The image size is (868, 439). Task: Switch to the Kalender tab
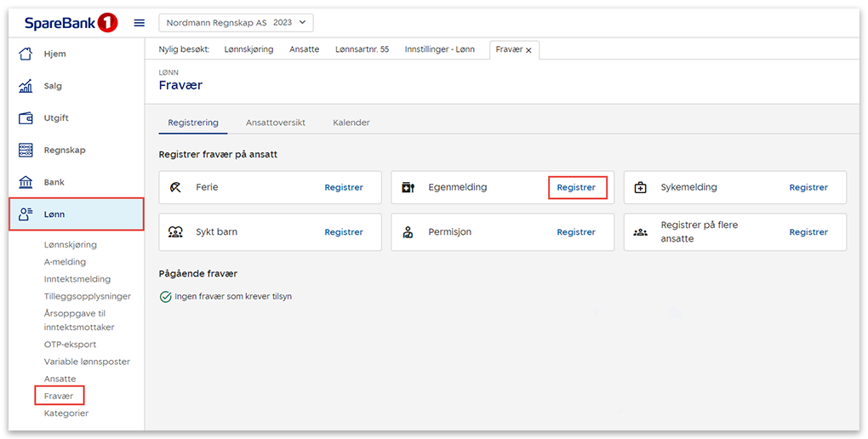click(x=351, y=123)
